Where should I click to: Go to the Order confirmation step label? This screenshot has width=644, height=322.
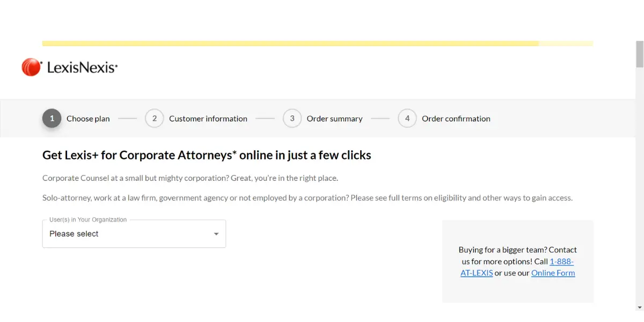(x=456, y=119)
